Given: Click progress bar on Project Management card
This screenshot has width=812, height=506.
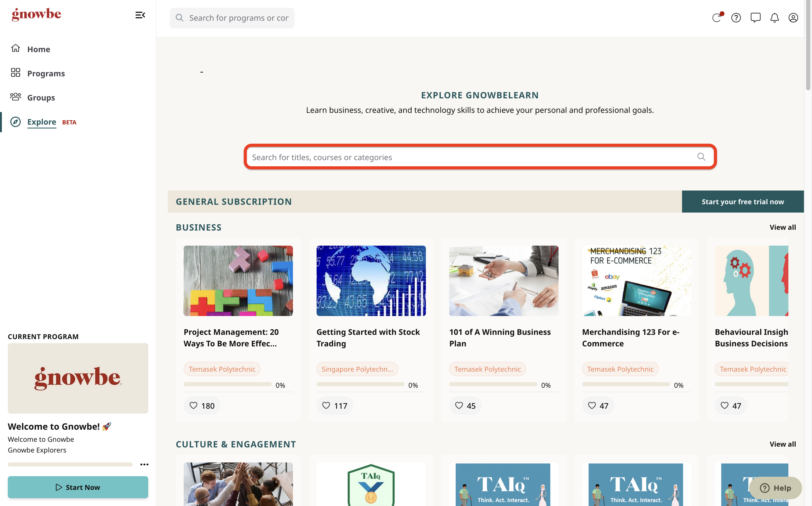Looking at the screenshot, I should click(x=227, y=384).
